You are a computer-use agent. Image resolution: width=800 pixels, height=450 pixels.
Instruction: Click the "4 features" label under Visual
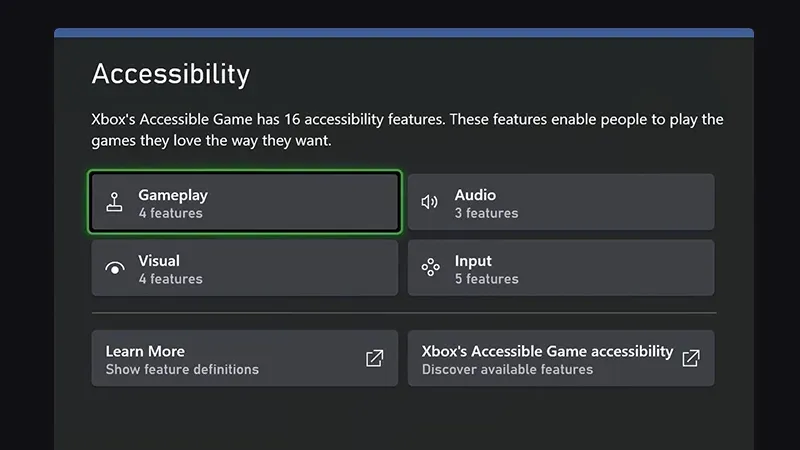170,279
